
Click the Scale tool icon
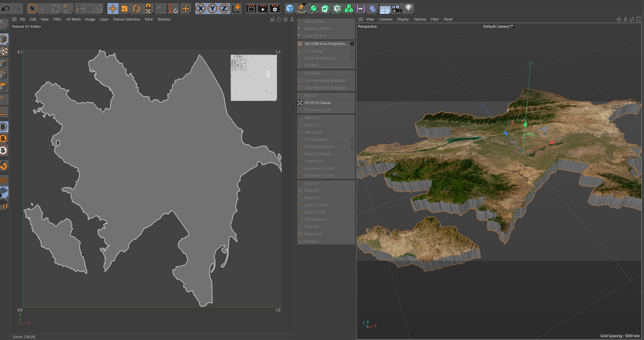click(x=124, y=9)
